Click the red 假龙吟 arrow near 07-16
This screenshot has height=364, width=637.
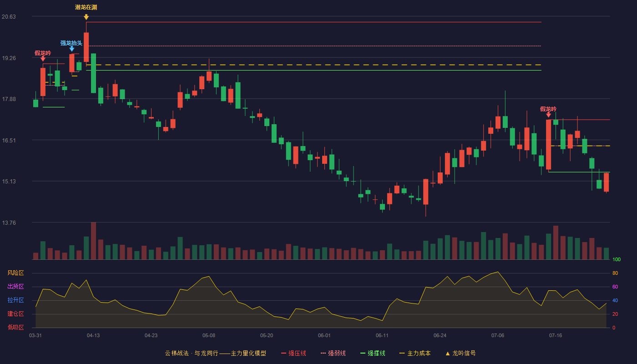tap(548, 115)
